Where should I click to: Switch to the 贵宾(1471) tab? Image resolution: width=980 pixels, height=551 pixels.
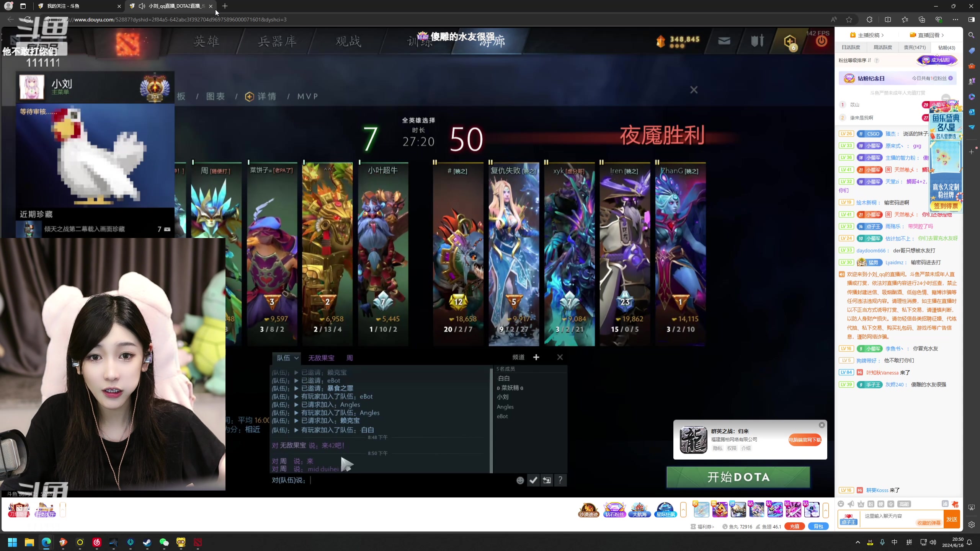(915, 47)
